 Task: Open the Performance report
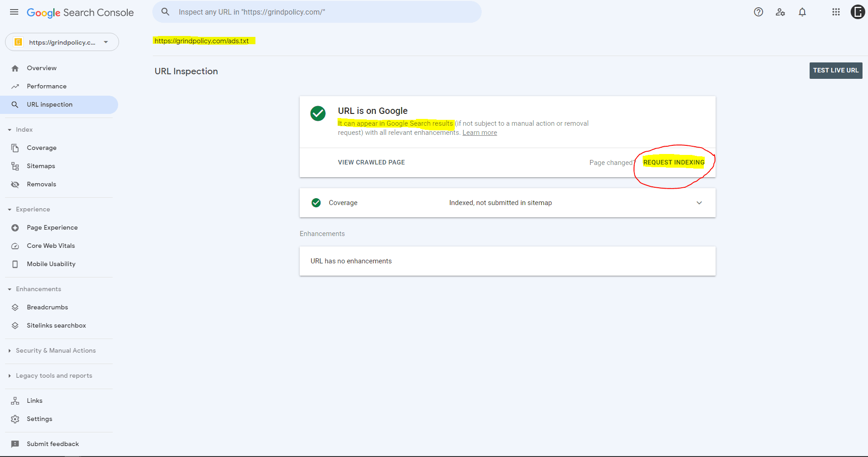47,86
